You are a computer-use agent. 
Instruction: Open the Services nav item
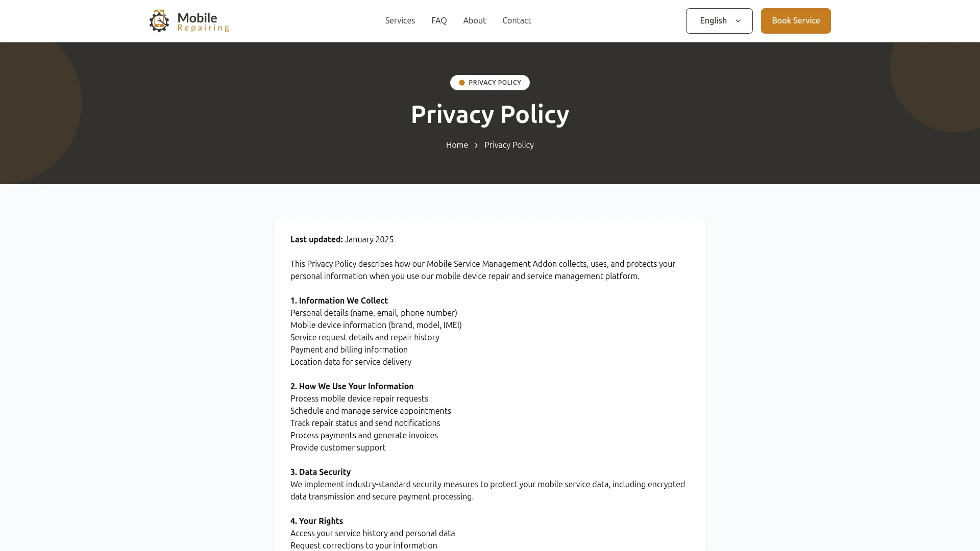pos(400,20)
